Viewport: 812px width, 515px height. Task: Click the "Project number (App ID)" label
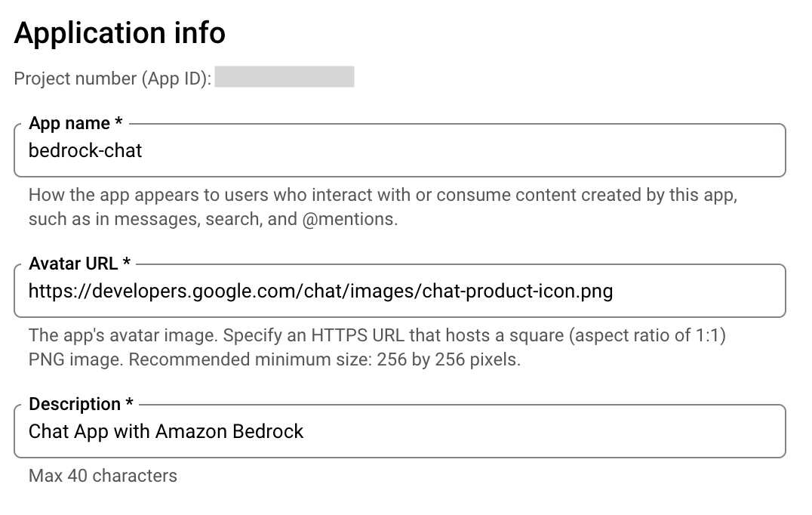(x=112, y=79)
